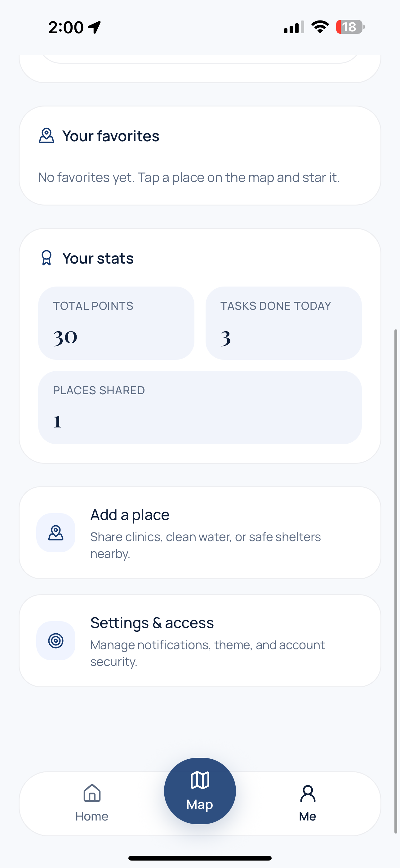Open the Add a place card
The height and width of the screenshot is (868, 400).
tap(200, 533)
